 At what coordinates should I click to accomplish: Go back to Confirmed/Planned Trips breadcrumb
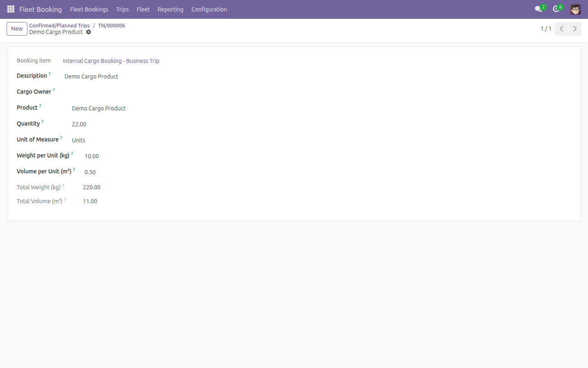pos(59,25)
